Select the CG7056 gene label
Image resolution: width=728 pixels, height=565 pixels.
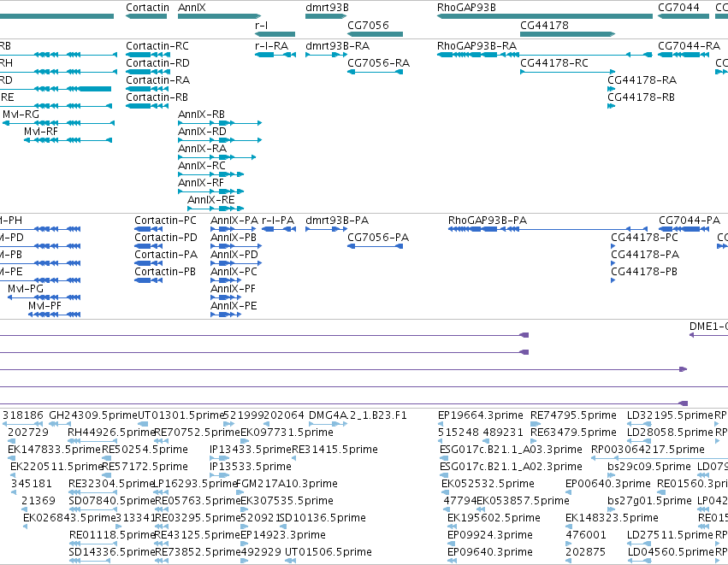tap(368, 25)
